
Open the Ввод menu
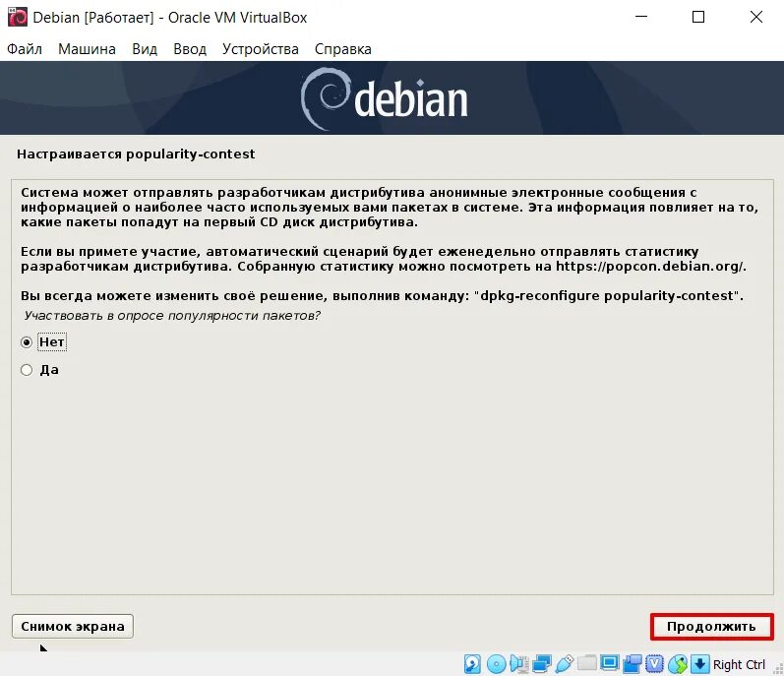pyautogui.click(x=190, y=49)
